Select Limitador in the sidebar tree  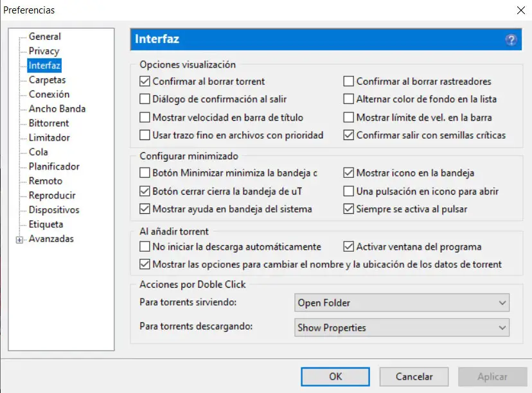pyautogui.click(x=49, y=137)
